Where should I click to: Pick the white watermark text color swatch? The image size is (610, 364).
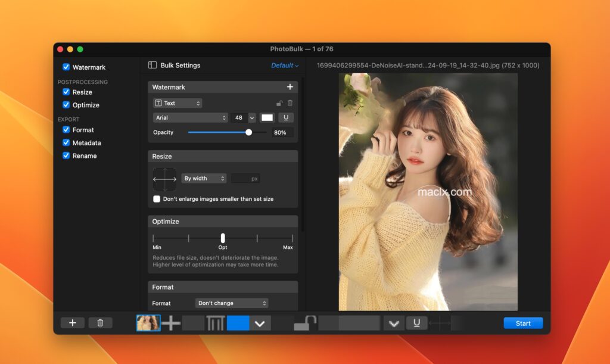267,117
